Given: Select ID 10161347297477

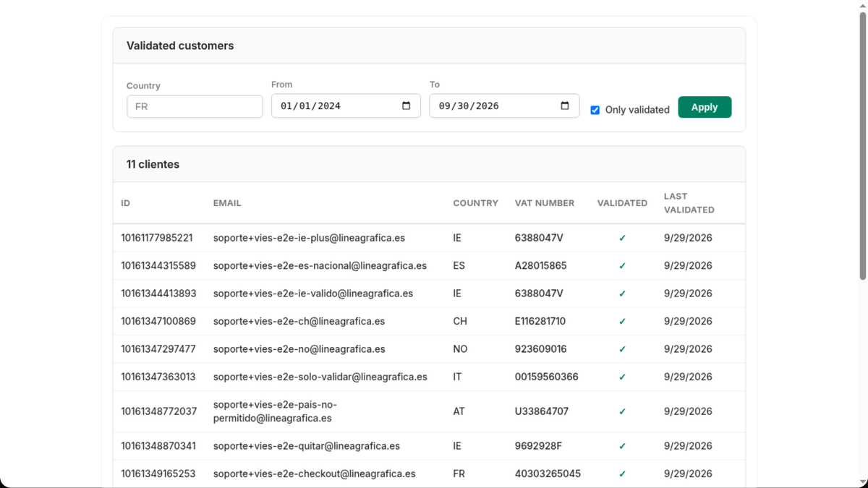Looking at the screenshot, I should pyautogui.click(x=158, y=349).
